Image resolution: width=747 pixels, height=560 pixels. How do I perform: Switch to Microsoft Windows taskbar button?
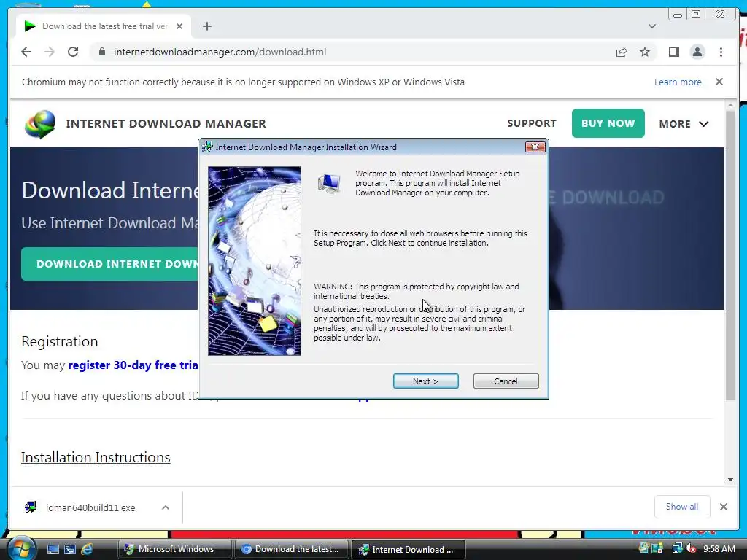[x=175, y=549]
